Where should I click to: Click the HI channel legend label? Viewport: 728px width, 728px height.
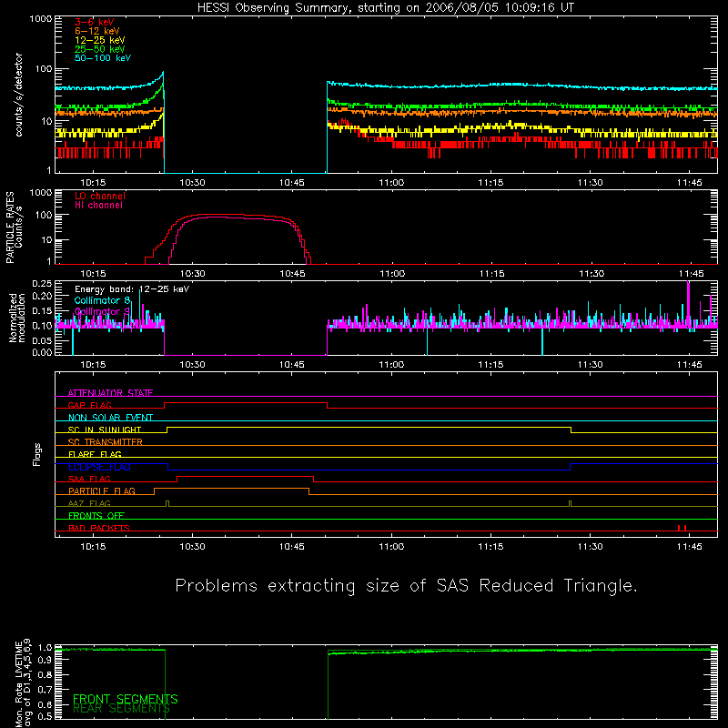pyautogui.click(x=99, y=206)
